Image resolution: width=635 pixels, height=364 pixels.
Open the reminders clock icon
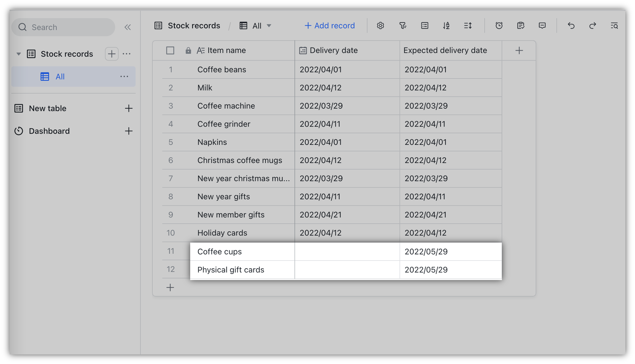tap(499, 26)
